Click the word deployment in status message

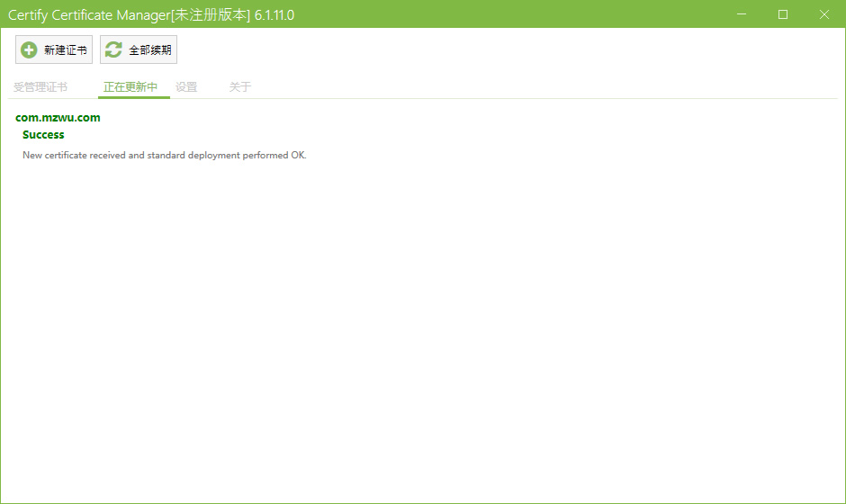pos(213,156)
